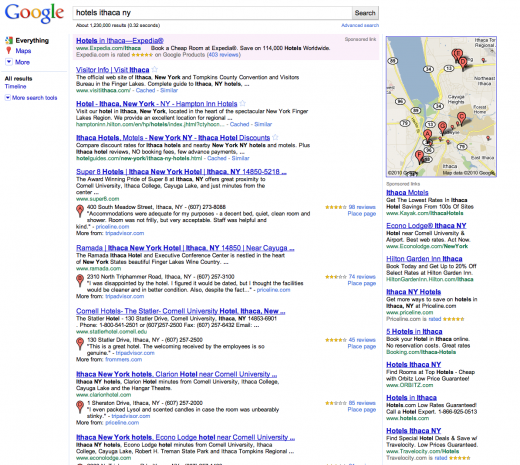
Task: Click the Ithaca map thumbnail
Action: point(441,107)
